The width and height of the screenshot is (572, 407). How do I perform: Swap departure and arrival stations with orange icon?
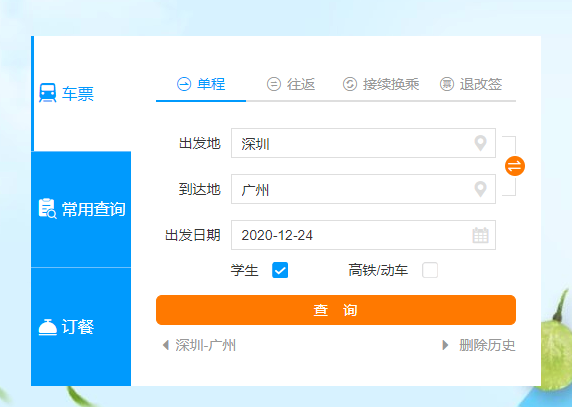(x=515, y=166)
